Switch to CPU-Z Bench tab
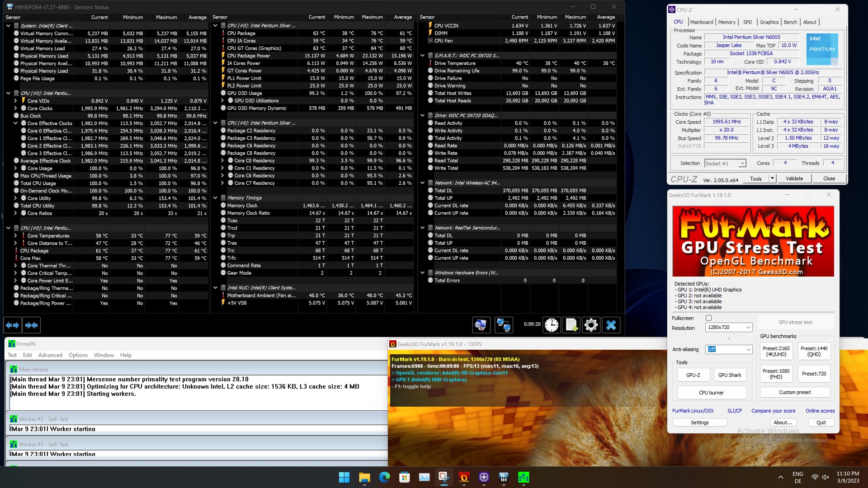Image resolution: width=868 pixels, height=488 pixels. 790,22
